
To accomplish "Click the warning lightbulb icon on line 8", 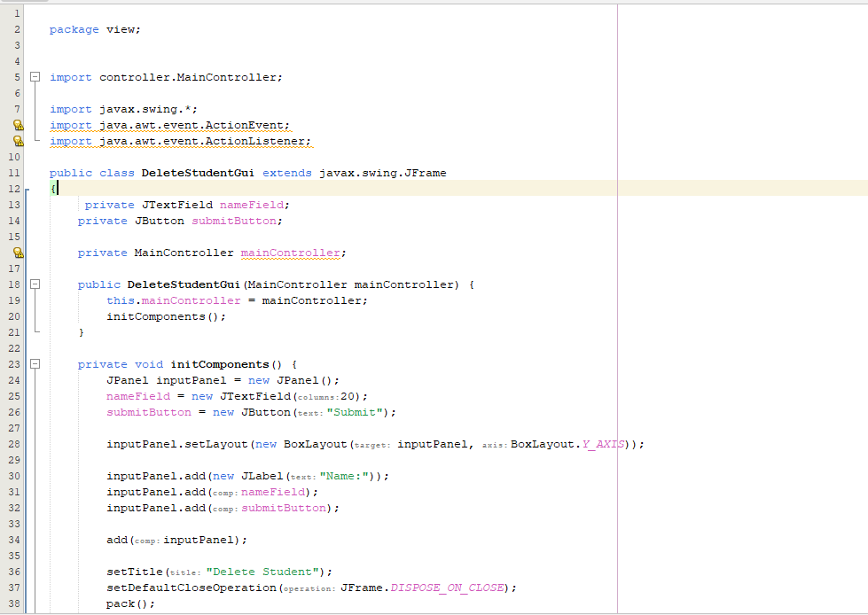I will click(18, 124).
